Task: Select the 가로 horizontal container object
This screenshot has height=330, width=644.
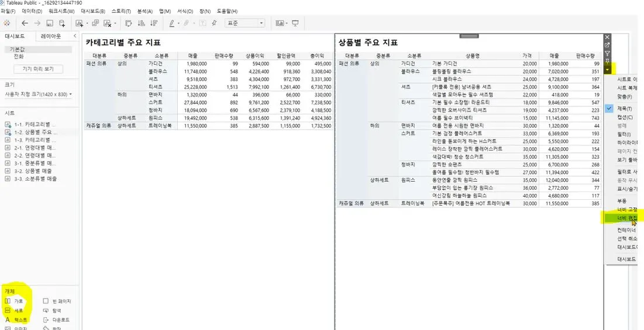Action: pos(14,301)
